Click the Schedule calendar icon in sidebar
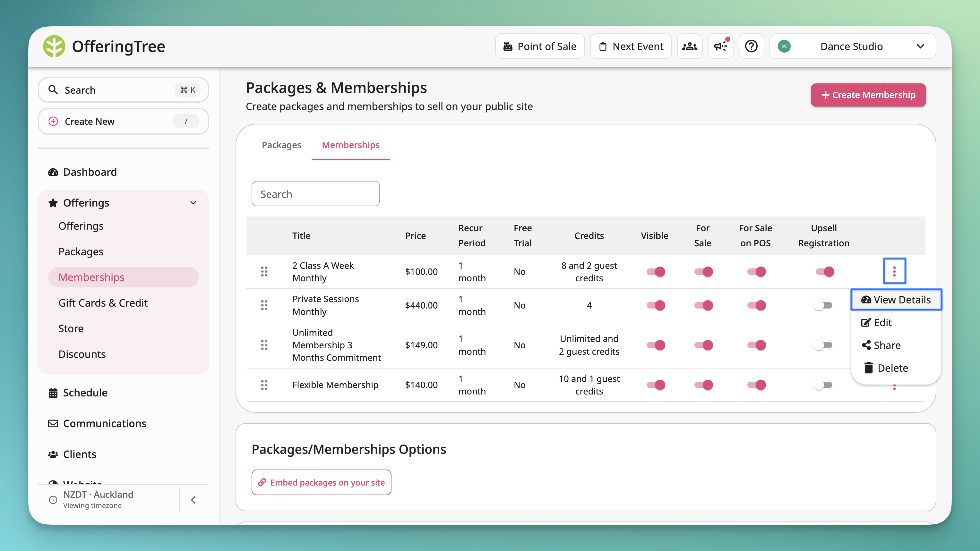The image size is (980, 551). (x=53, y=393)
